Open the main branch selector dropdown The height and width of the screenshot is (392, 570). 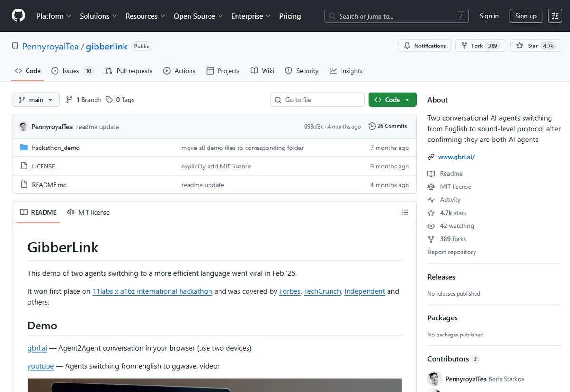[36, 100]
